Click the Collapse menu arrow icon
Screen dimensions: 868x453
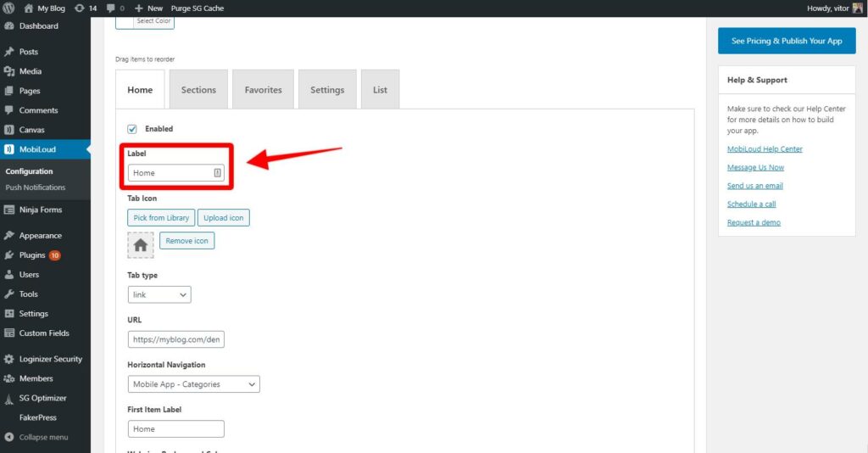[x=8, y=437]
